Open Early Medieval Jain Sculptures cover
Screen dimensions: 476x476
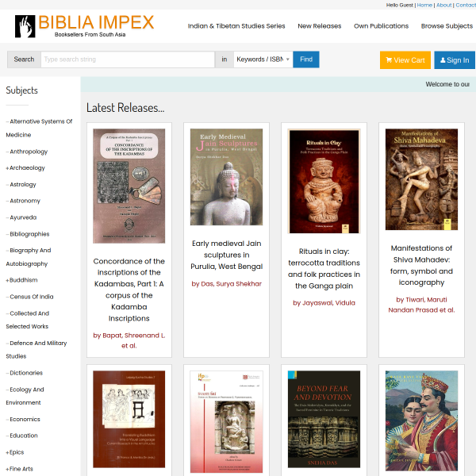click(x=226, y=177)
